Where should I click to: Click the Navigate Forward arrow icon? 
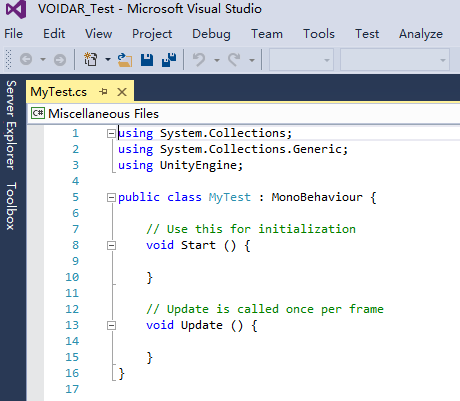click(60, 60)
